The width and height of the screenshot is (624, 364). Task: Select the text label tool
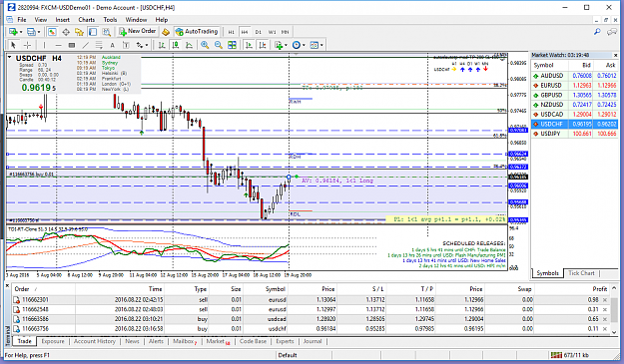coord(126,45)
